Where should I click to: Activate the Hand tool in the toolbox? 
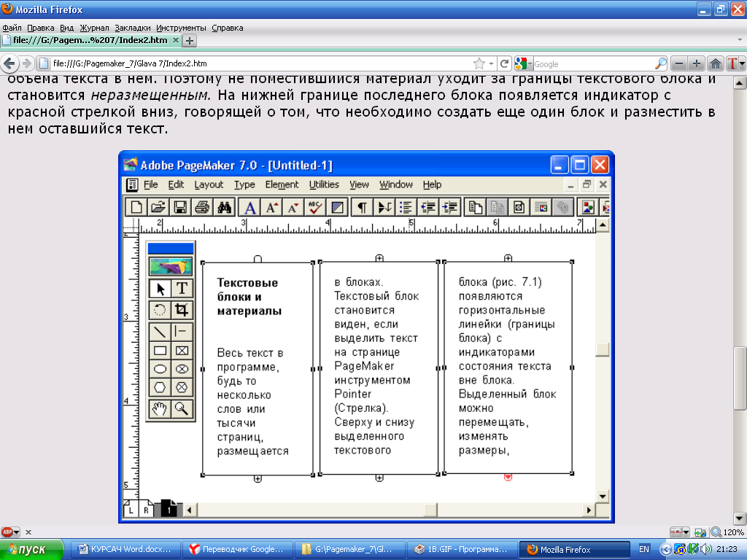tap(160, 408)
